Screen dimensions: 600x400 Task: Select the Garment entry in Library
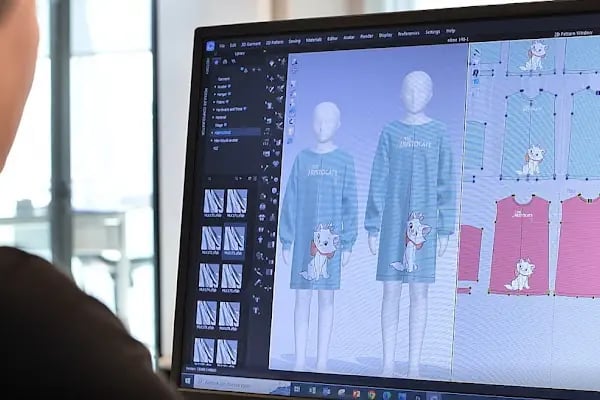(224, 79)
